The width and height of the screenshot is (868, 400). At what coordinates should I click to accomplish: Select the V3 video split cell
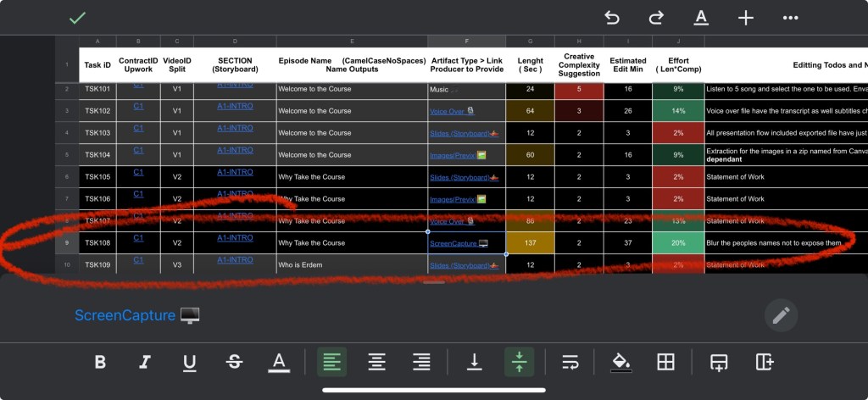pos(177,265)
